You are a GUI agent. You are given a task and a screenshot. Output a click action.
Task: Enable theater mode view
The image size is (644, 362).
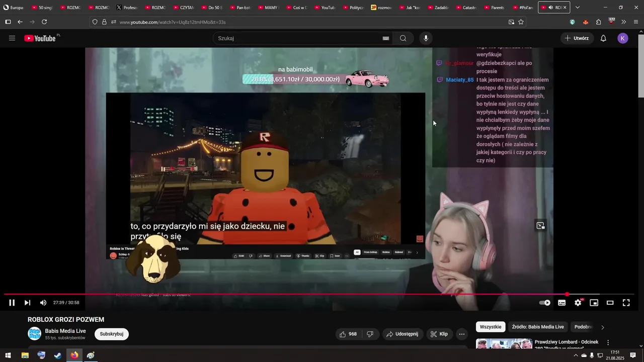coord(610,303)
